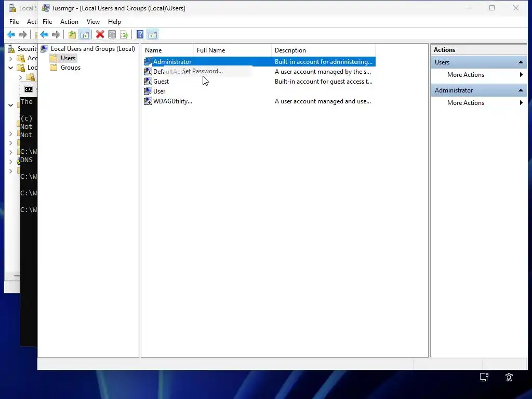
Task: Click the blue Back arrow in lusrmgr toolbar
Action: [44, 34]
